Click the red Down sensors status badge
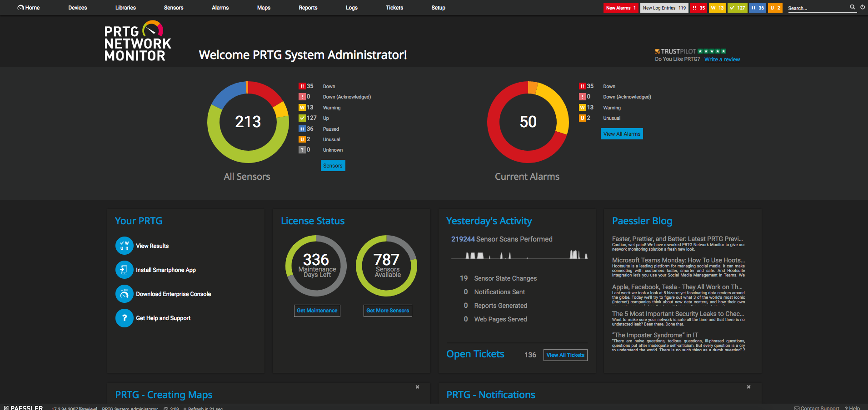Viewport: 868px width, 410px height. coord(698,8)
